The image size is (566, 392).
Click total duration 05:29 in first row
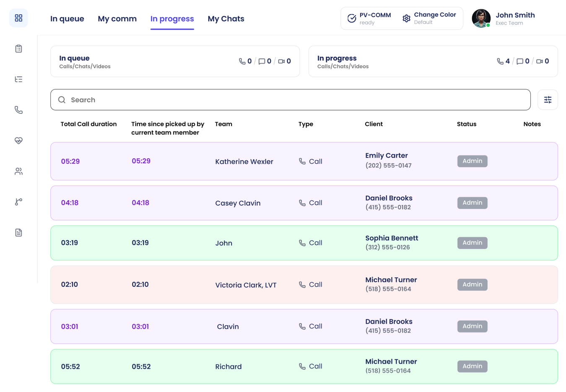(x=70, y=161)
